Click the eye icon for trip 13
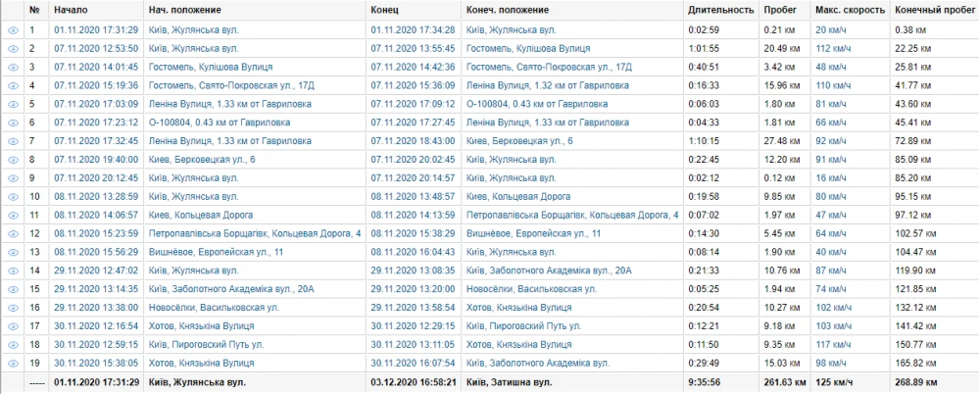 tap(14, 252)
